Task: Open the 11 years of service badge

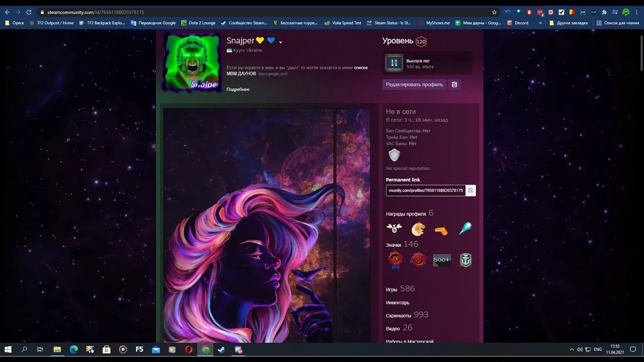Action: 394,63
